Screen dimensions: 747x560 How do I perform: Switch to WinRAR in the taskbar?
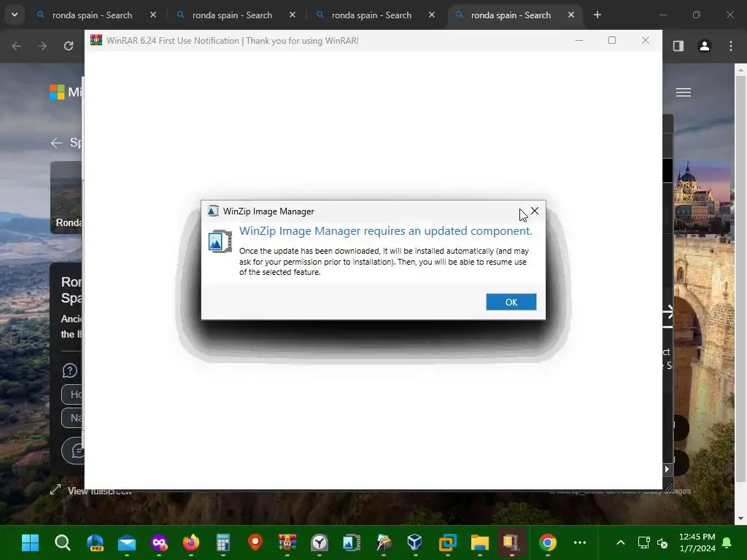click(287, 542)
